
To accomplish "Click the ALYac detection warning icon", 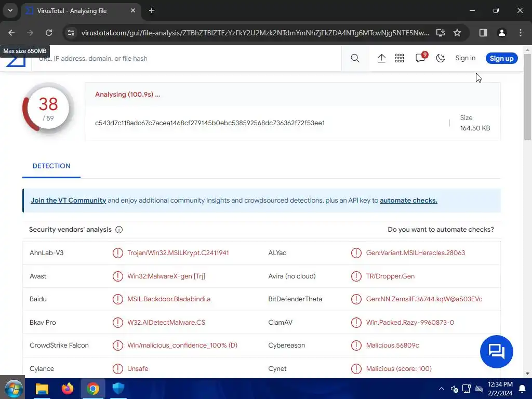I will coord(356,253).
